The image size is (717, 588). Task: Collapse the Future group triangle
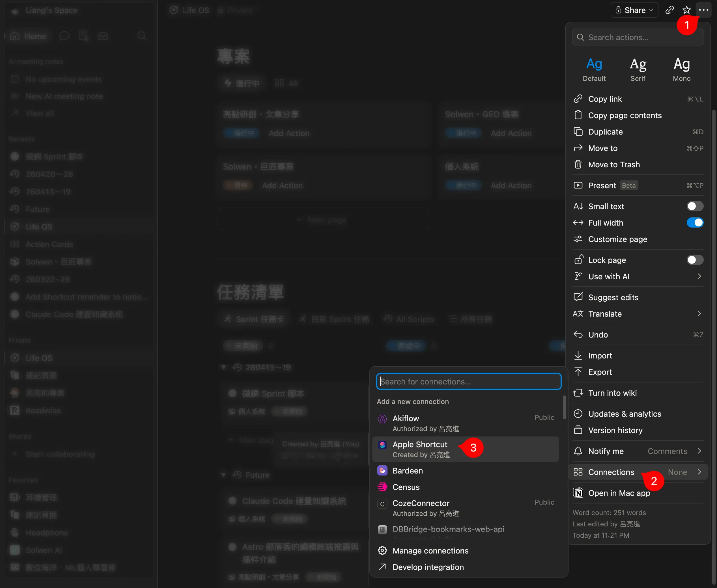click(x=223, y=475)
